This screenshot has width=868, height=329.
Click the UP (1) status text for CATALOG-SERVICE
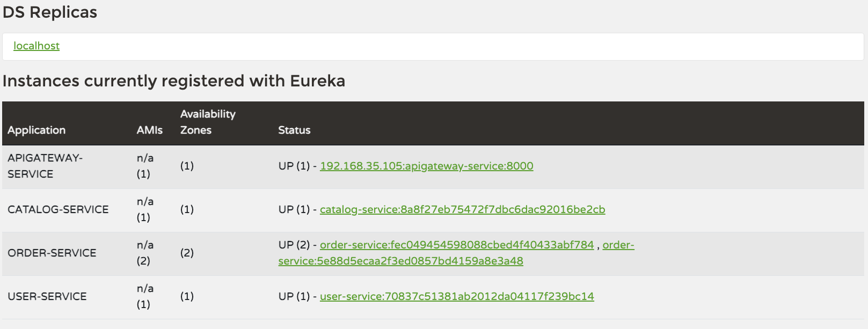294,209
